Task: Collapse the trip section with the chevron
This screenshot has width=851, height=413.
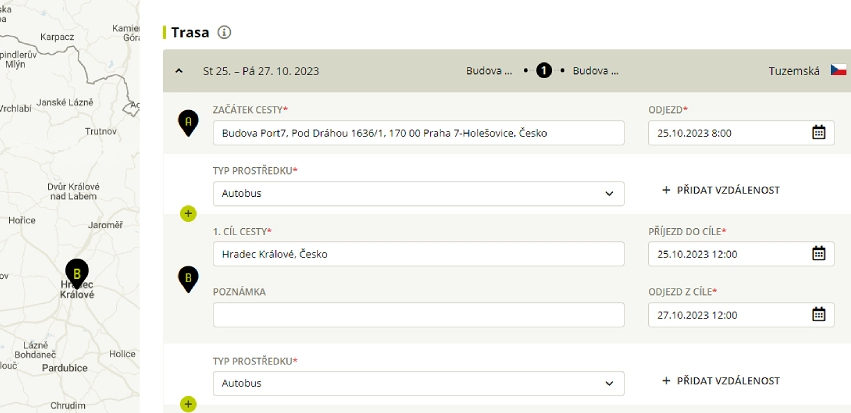Action: [180, 71]
